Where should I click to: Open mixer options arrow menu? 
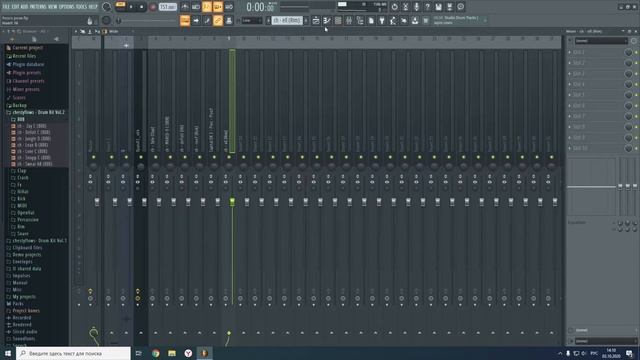point(76,31)
